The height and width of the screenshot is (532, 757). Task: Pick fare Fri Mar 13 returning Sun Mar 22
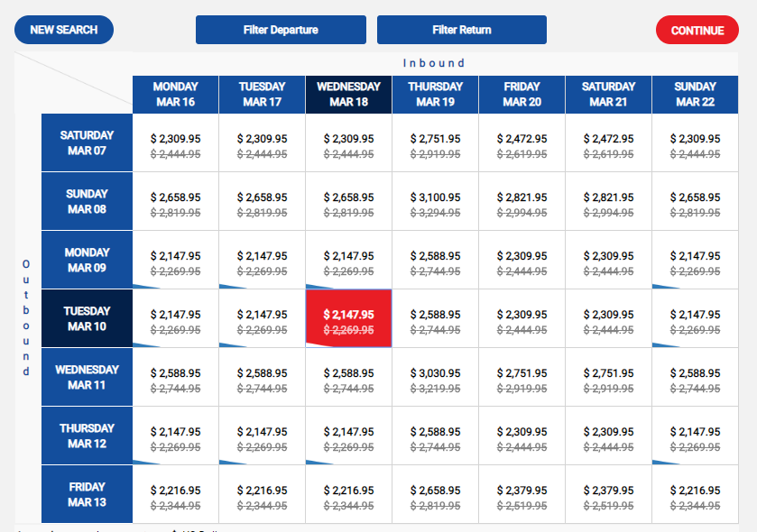click(696, 494)
